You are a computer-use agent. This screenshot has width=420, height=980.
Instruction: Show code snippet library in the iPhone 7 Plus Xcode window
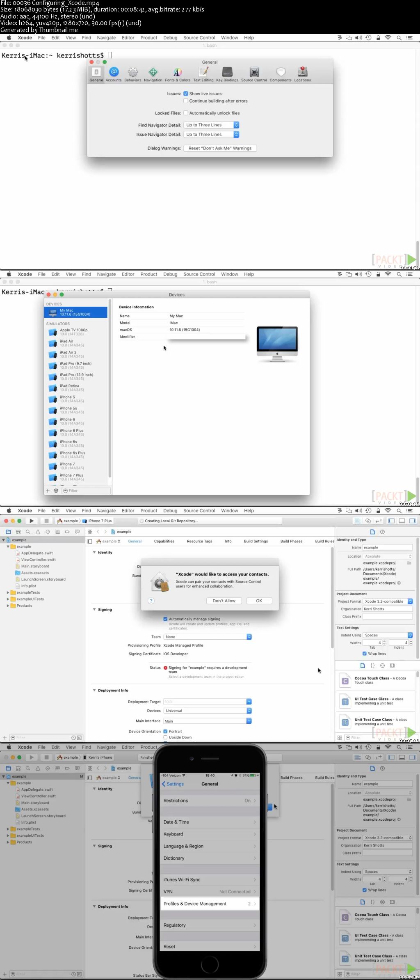coord(372,666)
